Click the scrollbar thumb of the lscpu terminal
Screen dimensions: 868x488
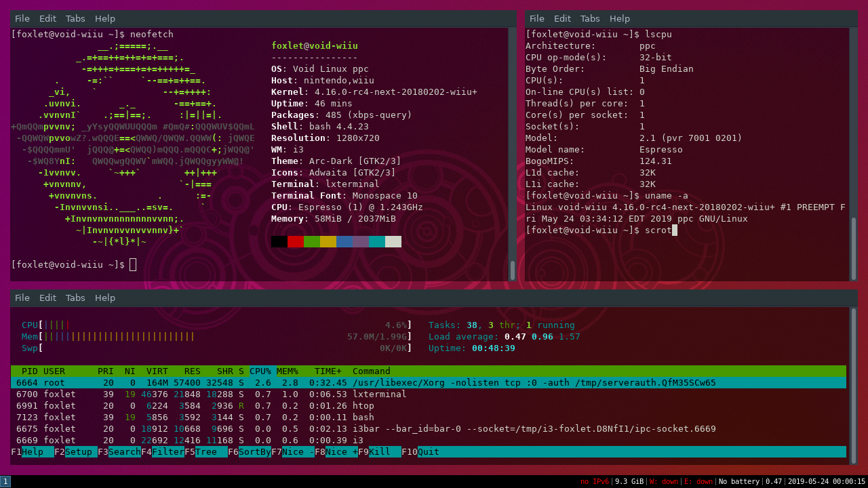854,248
